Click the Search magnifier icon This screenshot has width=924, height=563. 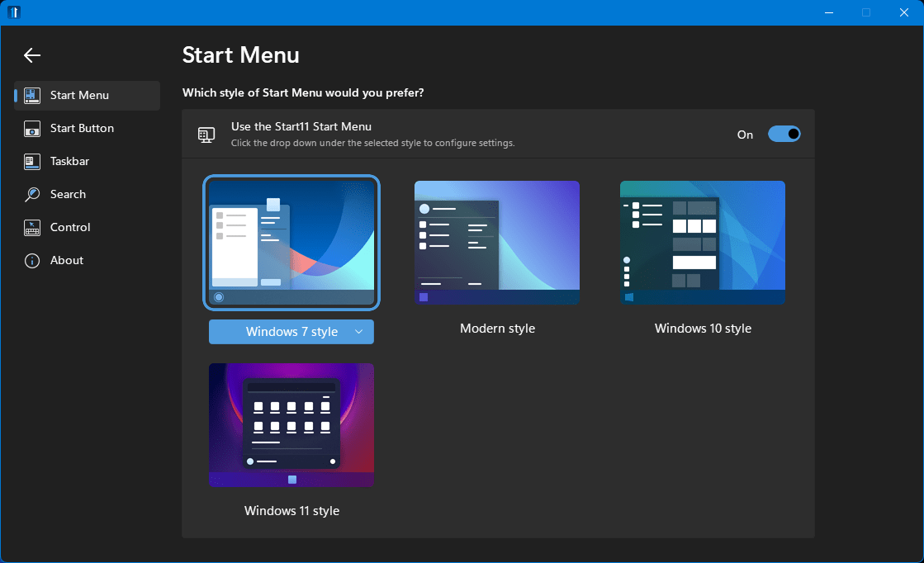pyautogui.click(x=32, y=195)
